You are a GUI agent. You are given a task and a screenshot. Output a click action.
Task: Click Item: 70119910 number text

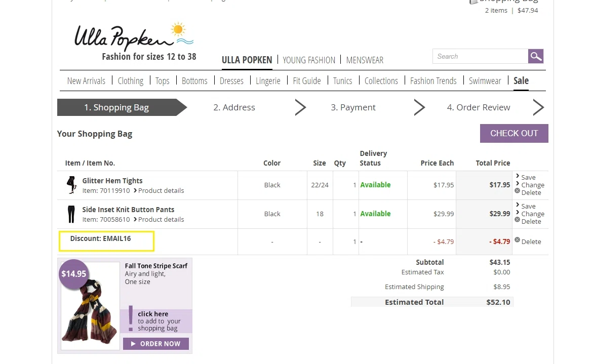click(x=106, y=191)
